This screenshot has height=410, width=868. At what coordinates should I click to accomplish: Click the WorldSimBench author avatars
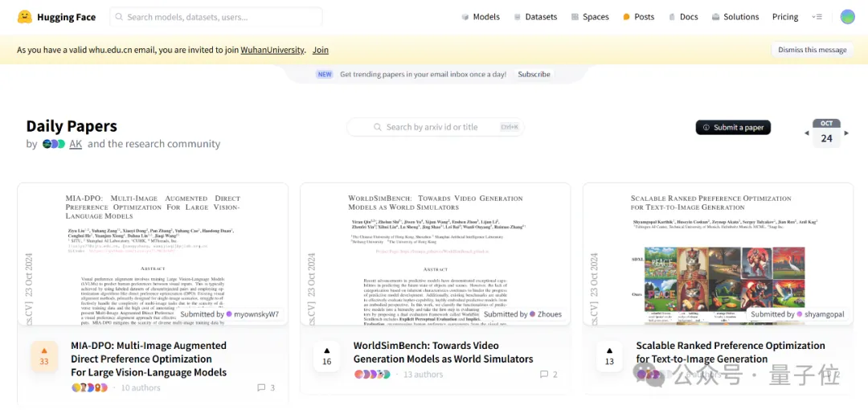[372, 375]
